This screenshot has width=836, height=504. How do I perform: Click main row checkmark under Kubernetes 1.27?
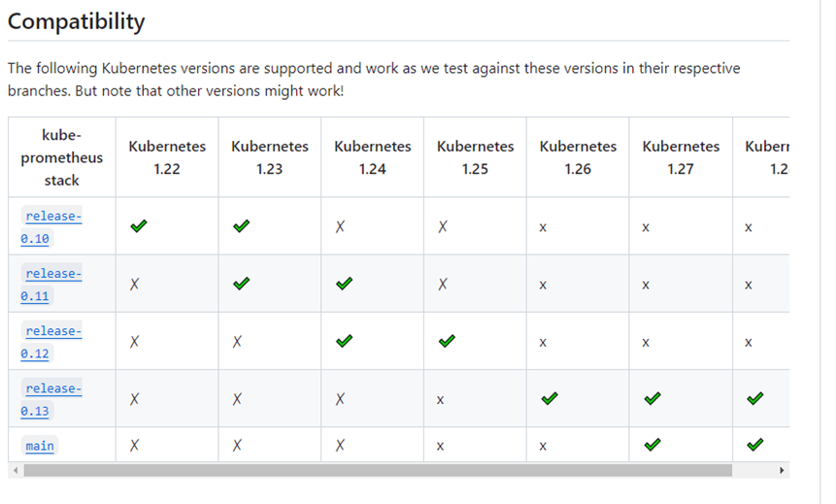pyautogui.click(x=652, y=444)
